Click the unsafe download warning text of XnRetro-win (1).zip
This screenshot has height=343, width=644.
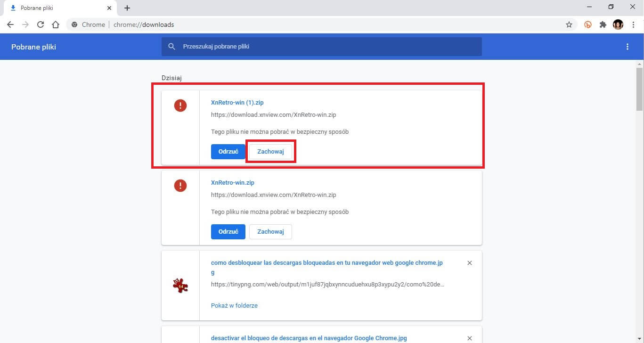click(280, 132)
